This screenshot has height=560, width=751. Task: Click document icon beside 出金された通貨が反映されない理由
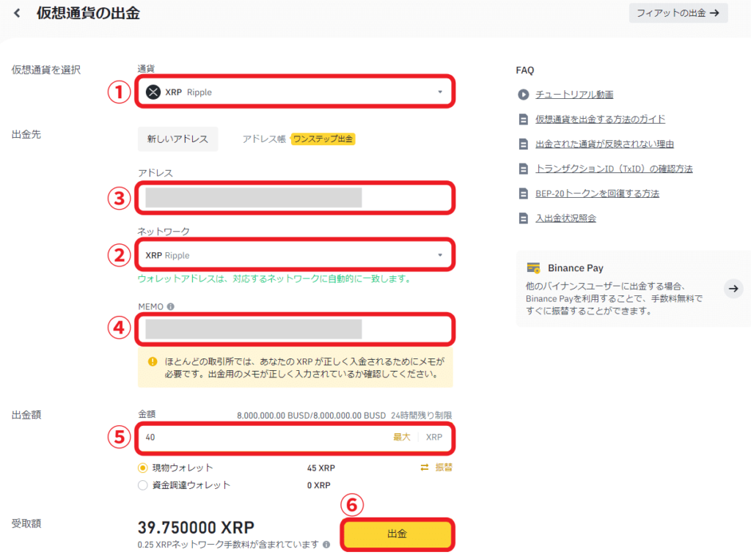[524, 144]
